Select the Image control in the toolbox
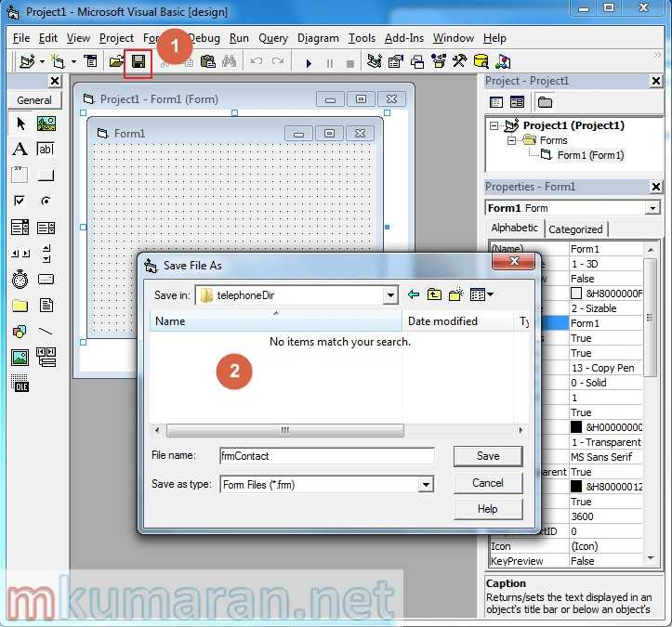672x627 pixels. [x=20, y=358]
